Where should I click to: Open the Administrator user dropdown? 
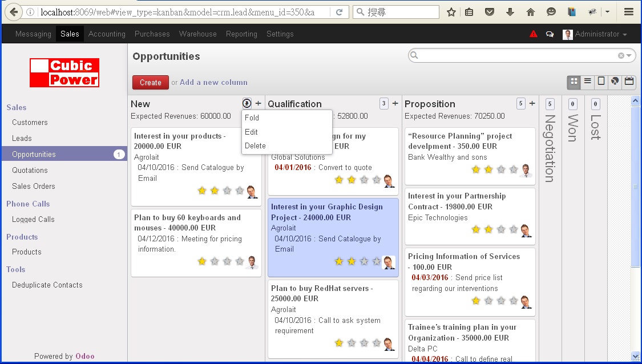tap(596, 34)
